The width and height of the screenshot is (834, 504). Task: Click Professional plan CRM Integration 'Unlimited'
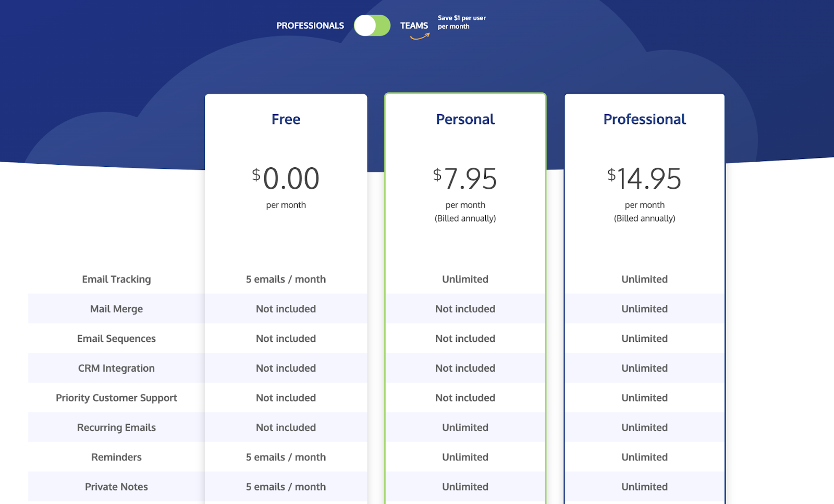[645, 368]
